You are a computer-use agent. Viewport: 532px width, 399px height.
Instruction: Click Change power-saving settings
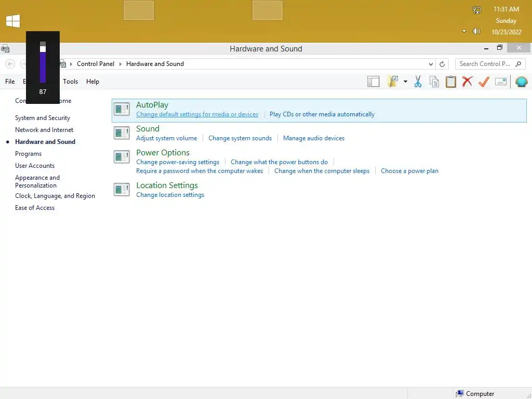pyautogui.click(x=178, y=162)
